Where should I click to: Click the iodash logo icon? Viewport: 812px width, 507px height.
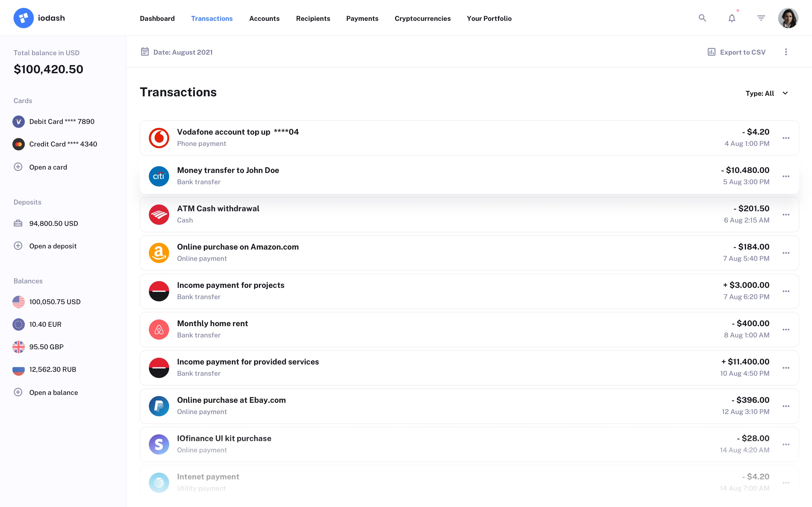[x=23, y=18]
